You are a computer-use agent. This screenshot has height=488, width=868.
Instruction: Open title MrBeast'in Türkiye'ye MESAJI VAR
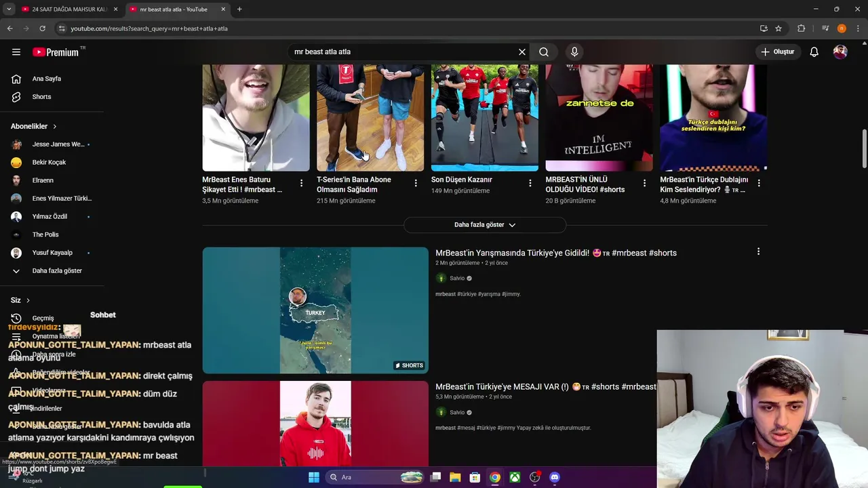(x=546, y=387)
